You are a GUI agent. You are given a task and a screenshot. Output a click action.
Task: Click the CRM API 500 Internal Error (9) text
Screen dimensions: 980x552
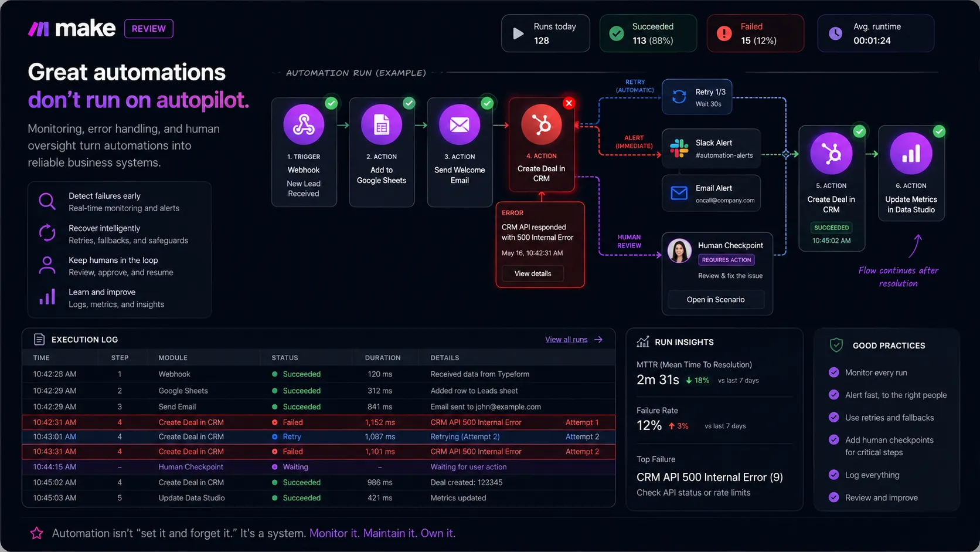[x=710, y=477]
